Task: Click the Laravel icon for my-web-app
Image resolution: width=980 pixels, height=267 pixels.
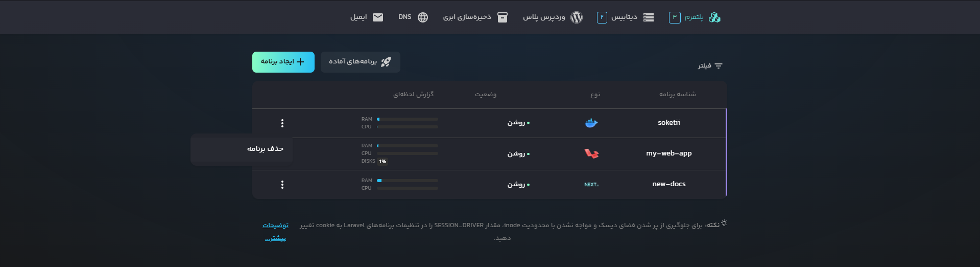Action: (x=591, y=153)
